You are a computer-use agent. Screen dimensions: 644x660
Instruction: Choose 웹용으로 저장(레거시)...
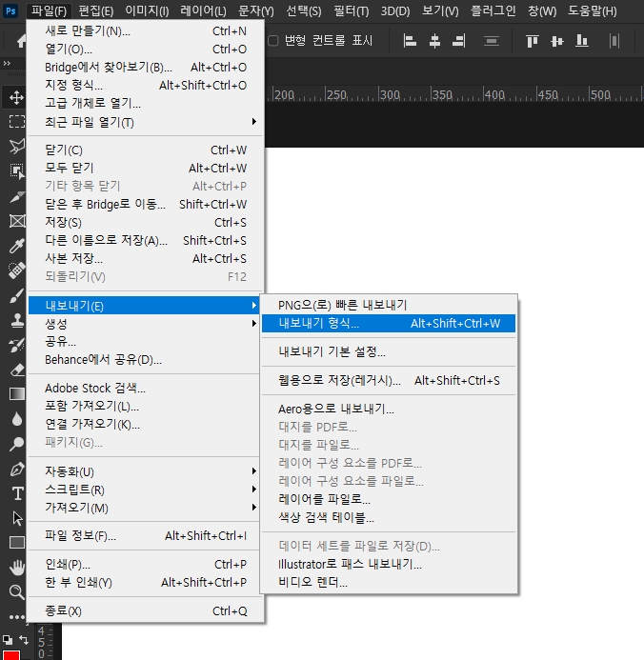[389, 381]
